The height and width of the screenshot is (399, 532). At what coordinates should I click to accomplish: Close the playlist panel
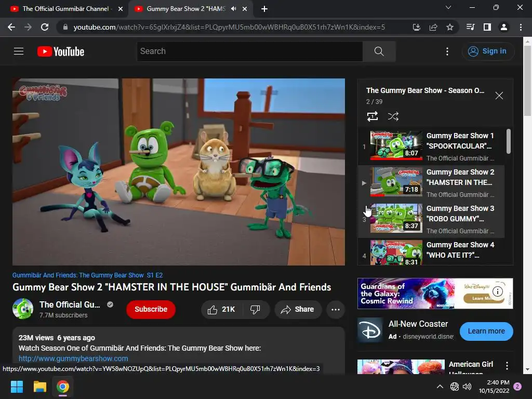499,96
